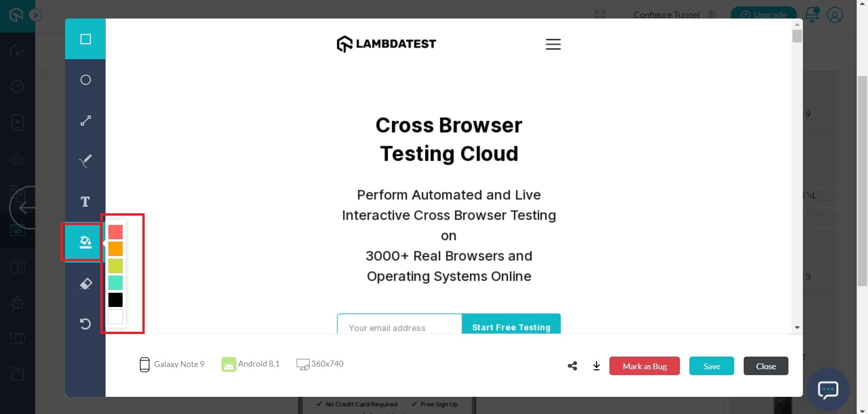Screen dimensions: 868x414
Task: Click the Save button
Action: [711, 366]
